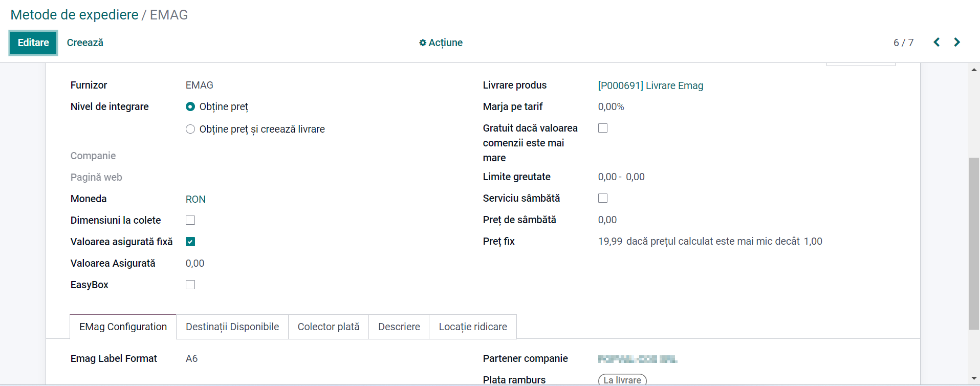Click the Valoarea Asigurată 0,00 value

tap(195, 263)
